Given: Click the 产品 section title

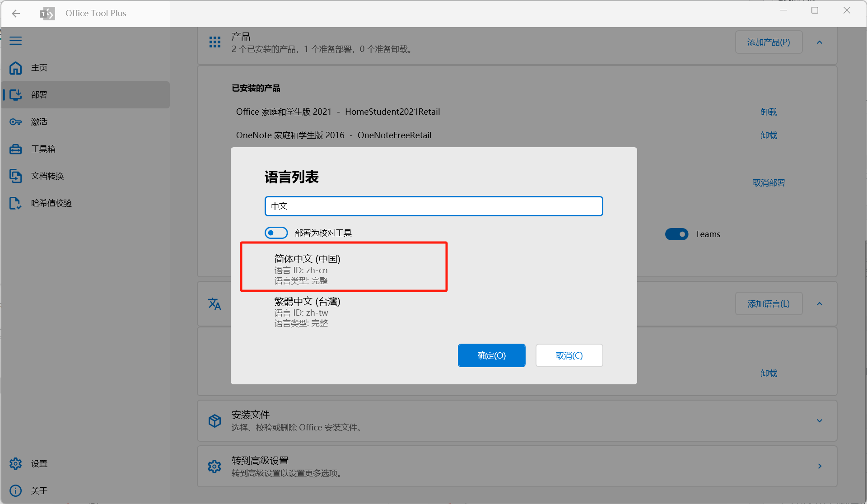Looking at the screenshot, I should click(x=241, y=37).
